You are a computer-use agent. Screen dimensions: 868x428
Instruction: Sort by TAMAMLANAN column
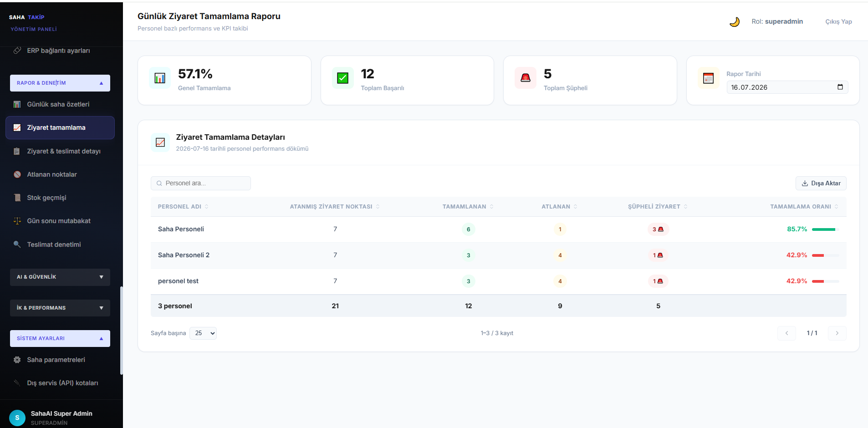(x=468, y=206)
